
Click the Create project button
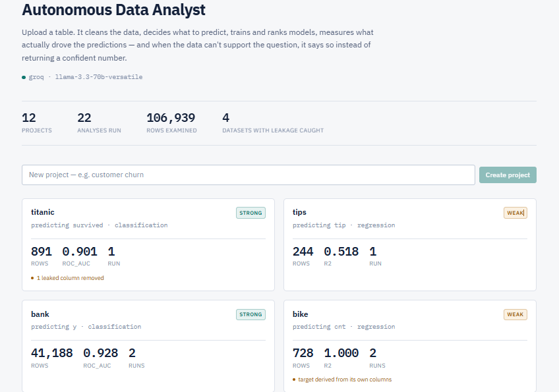(x=508, y=175)
